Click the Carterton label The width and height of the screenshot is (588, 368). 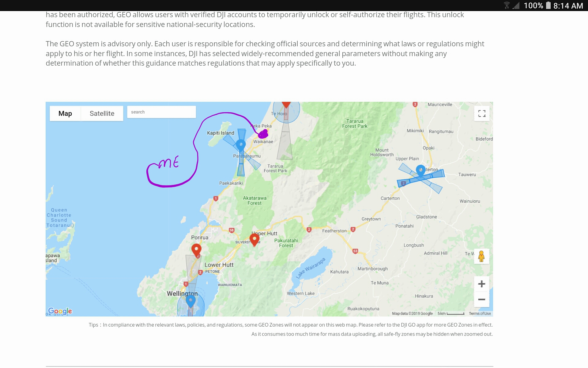point(390,198)
